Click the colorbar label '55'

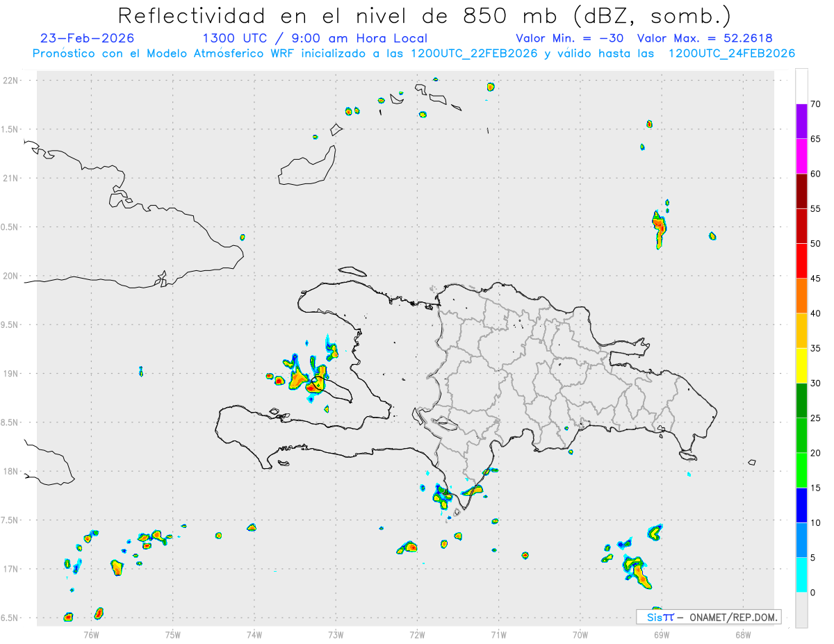[x=817, y=208]
